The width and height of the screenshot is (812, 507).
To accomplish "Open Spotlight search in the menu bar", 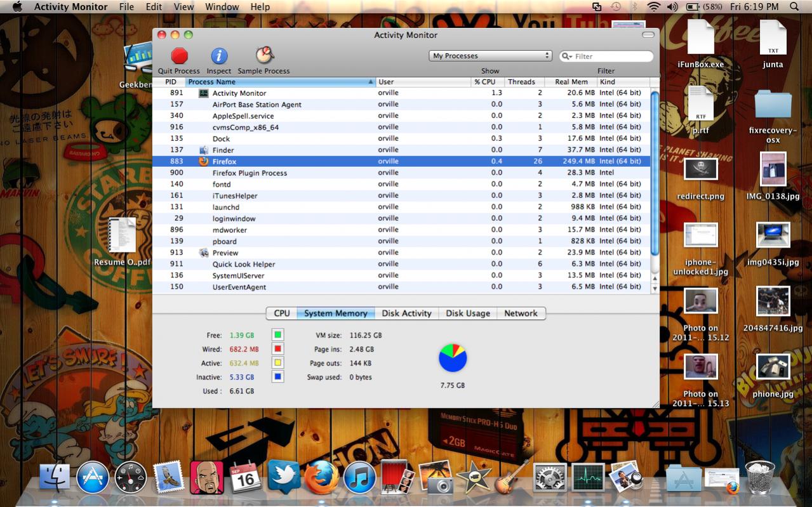I will (794, 7).
